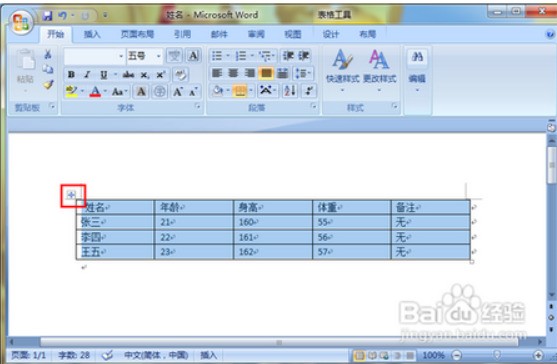
Task: Apply a character border
Action: coord(193,56)
